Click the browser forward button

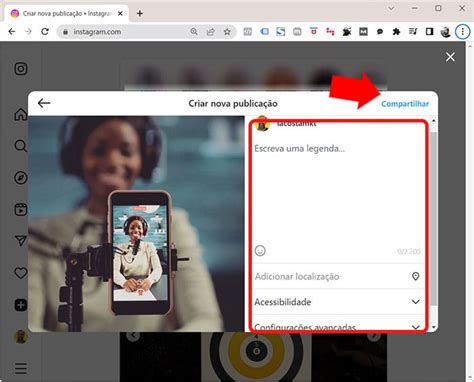tap(28, 32)
